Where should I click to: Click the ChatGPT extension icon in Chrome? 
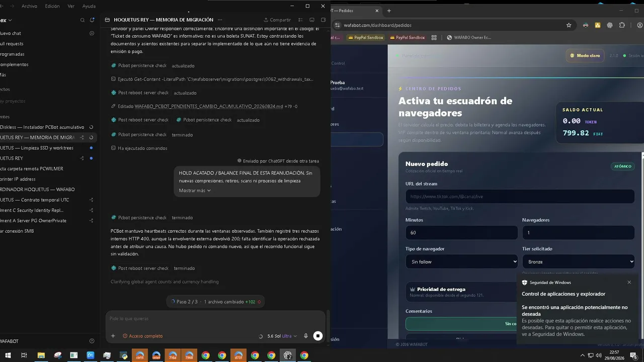coord(610,25)
